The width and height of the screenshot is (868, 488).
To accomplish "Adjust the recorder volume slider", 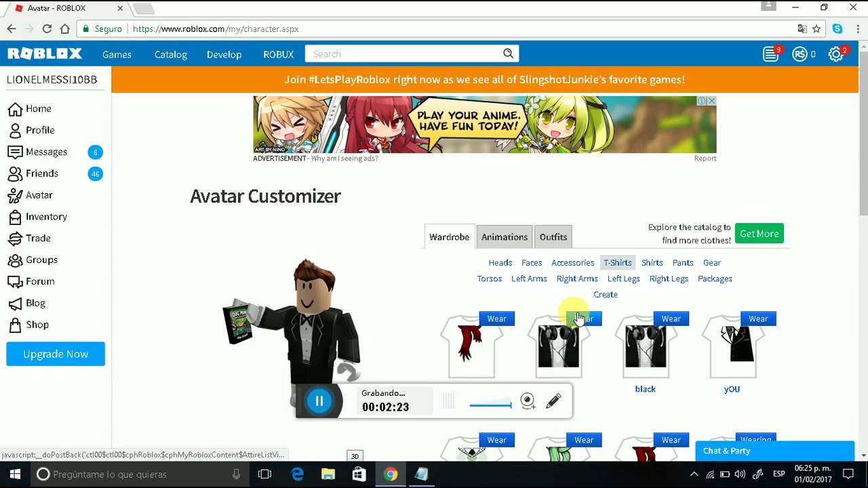I will point(490,405).
